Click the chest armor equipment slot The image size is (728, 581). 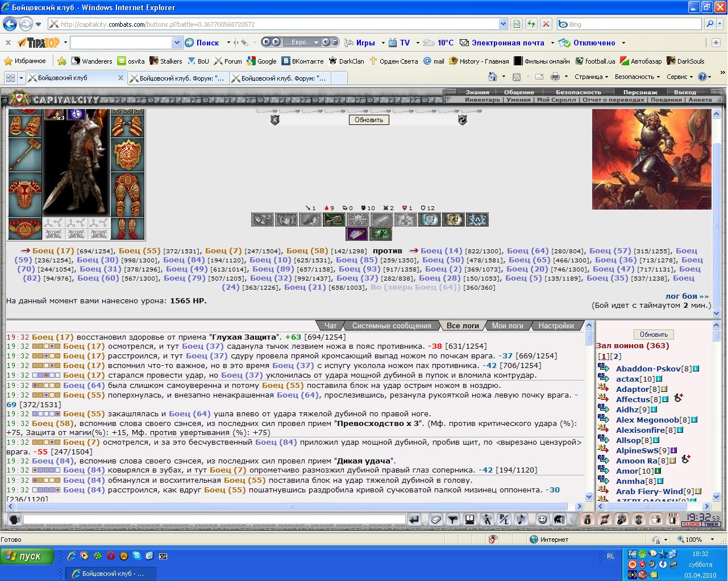coord(25,194)
